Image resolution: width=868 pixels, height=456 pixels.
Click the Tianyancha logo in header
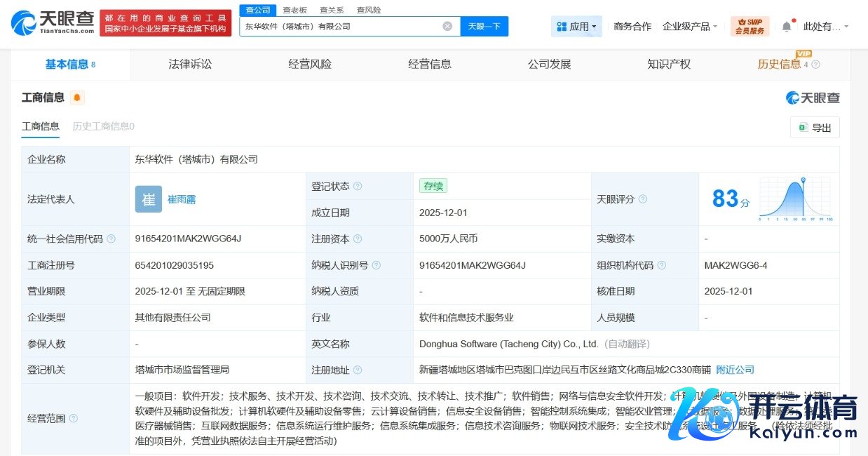(x=53, y=24)
